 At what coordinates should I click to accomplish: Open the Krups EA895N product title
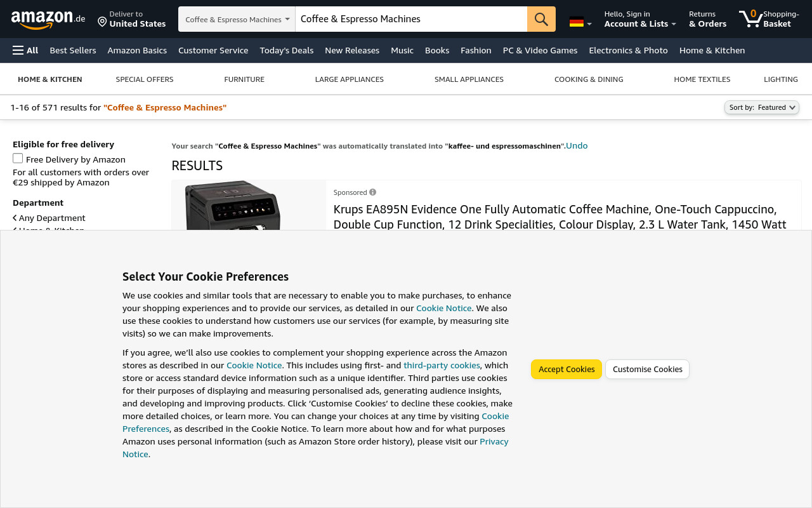(x=560, y=217)
